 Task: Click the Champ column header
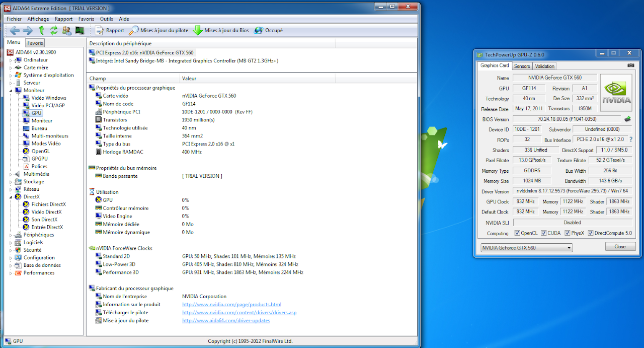point(133,79)
